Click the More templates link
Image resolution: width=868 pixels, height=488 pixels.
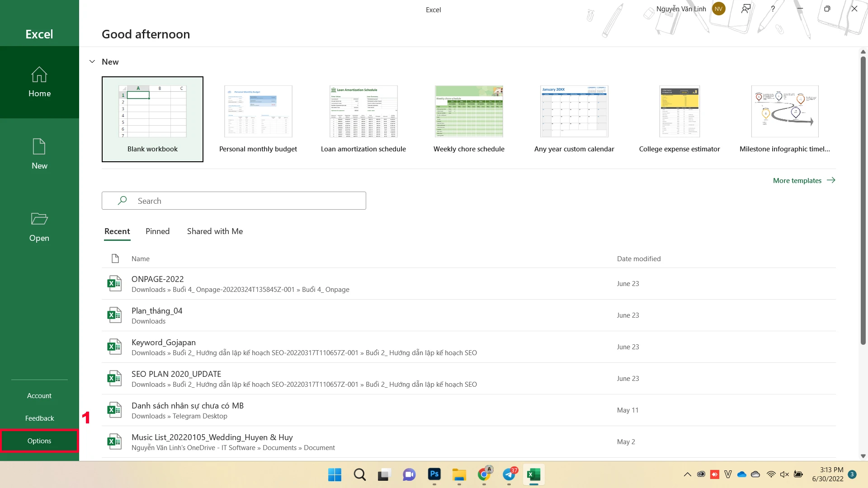[804, 180]
